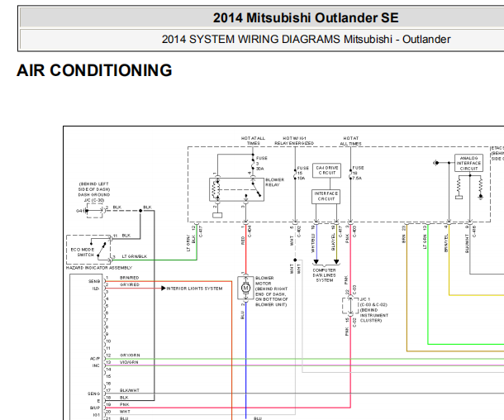Click the arrowhead pointing to Interior Lights System
Viewport: 504px width, 420px height.
(x=164, y=289)
